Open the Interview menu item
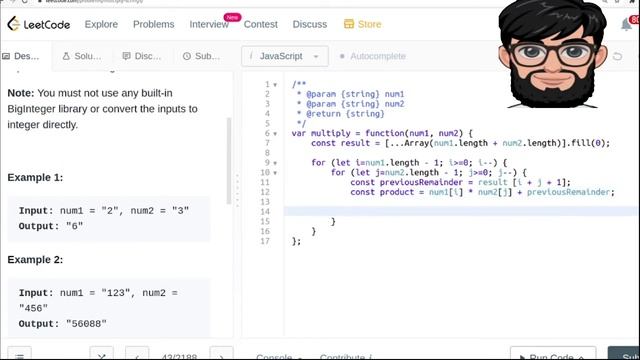Image resolution: width=640 pixels, height=360 pixels. click(209, 24)
